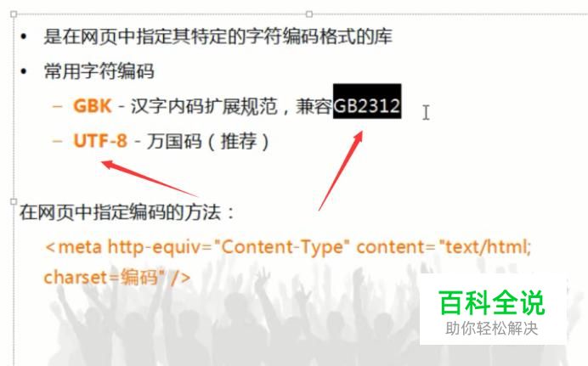Click the orange GBK label
The width and height of the screenshot is (588, 366).
tap(93, 106)
